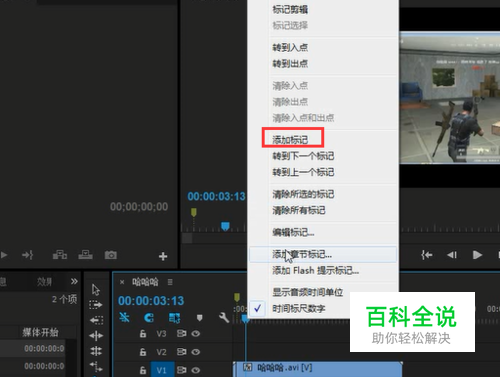Click yellow marker on timeline ruler
The height and width of the screenshot is (377, 500).
pos(237,297)
